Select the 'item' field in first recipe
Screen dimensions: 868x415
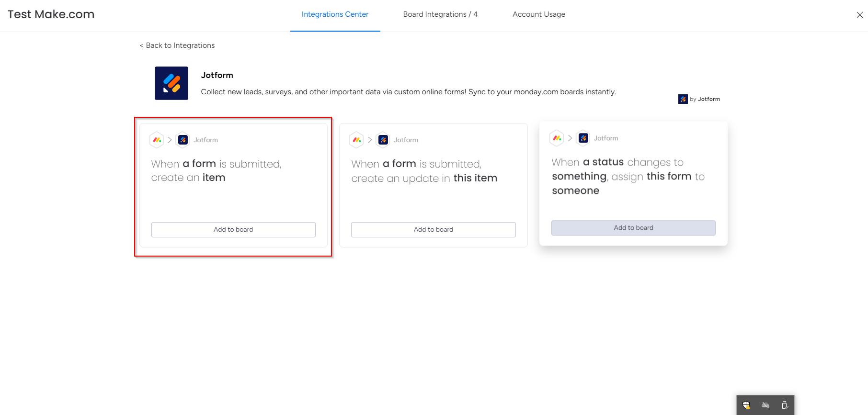click(x=214, y=178)
